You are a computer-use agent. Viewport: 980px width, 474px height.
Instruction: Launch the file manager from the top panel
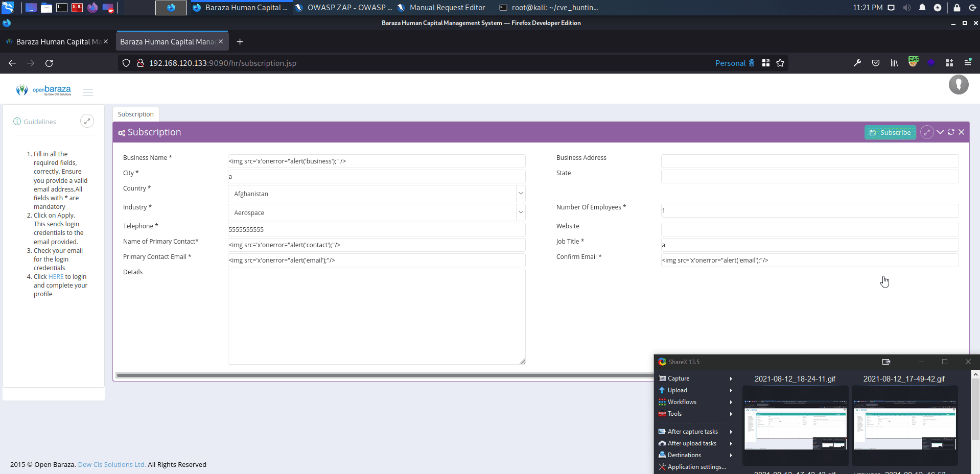pyautogui.click(x=46, y=7)
